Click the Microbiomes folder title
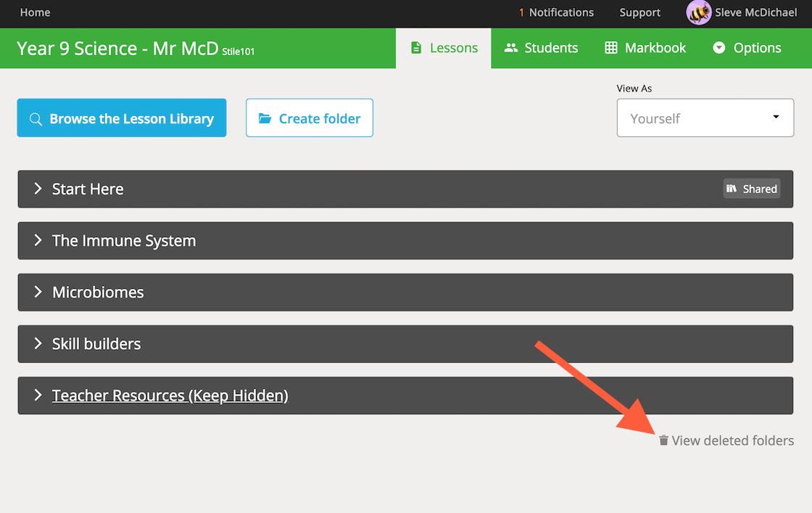812x513 pixels. [98, 292]
